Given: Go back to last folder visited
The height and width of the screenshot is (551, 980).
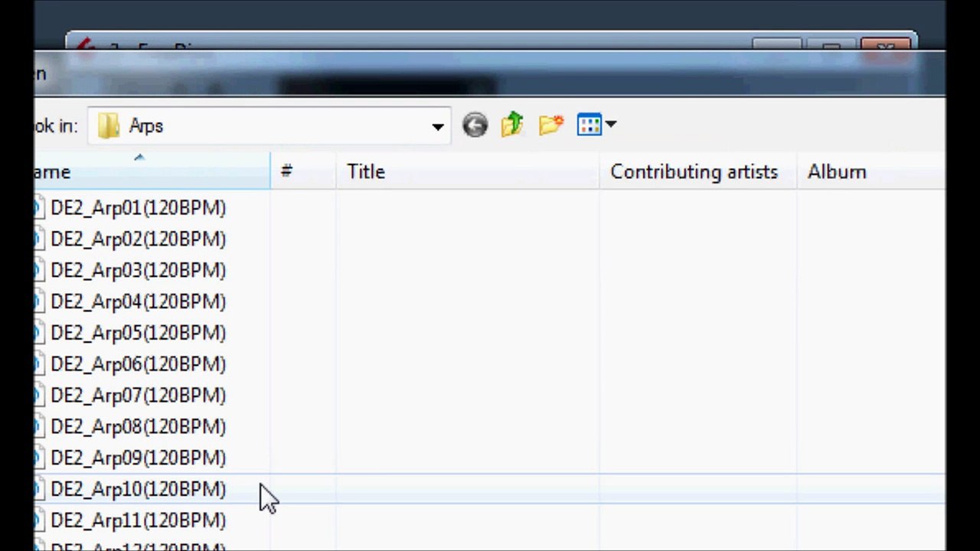Looking at the screenshot, I should pyautogui.click(x=475, y=125).
